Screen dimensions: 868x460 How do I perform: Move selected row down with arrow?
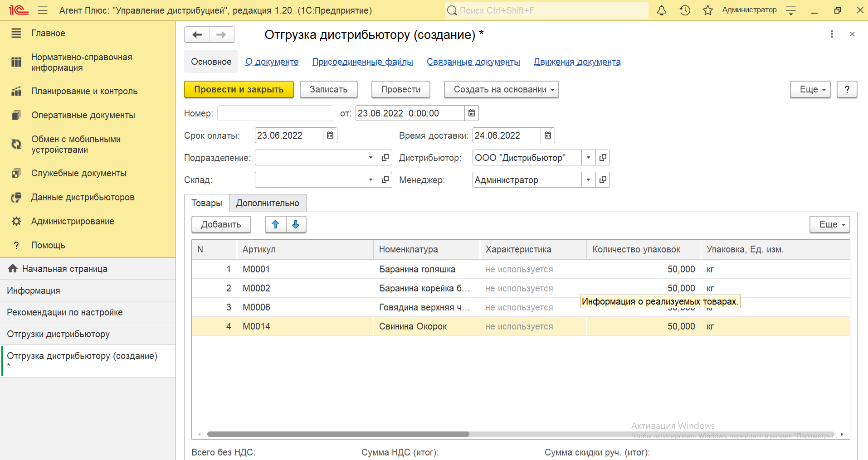(296, 224)
